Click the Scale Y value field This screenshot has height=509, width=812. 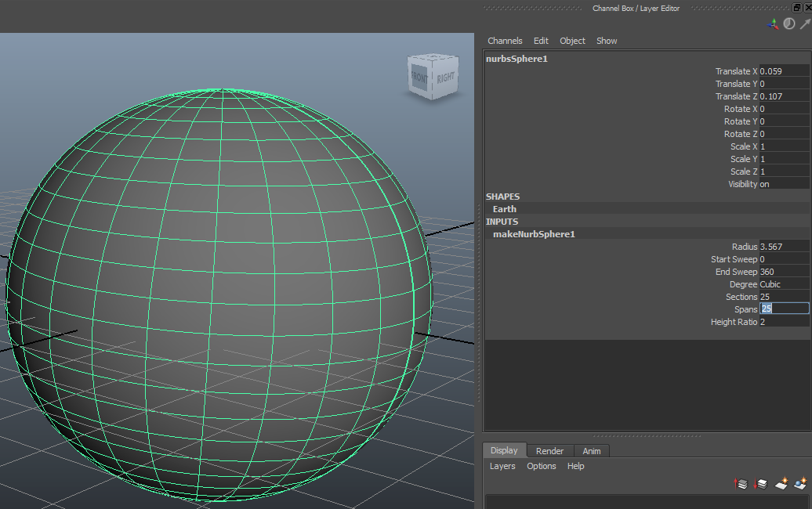784,159
